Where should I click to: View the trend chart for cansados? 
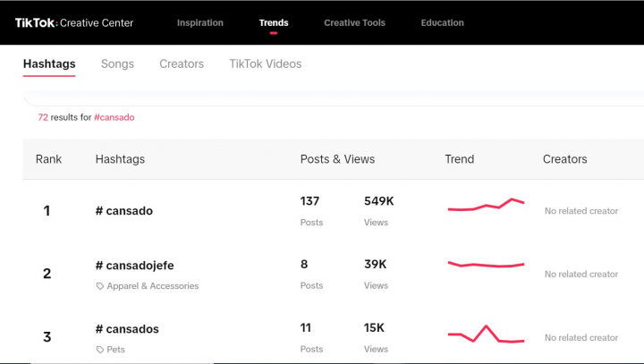coord(486,335)
